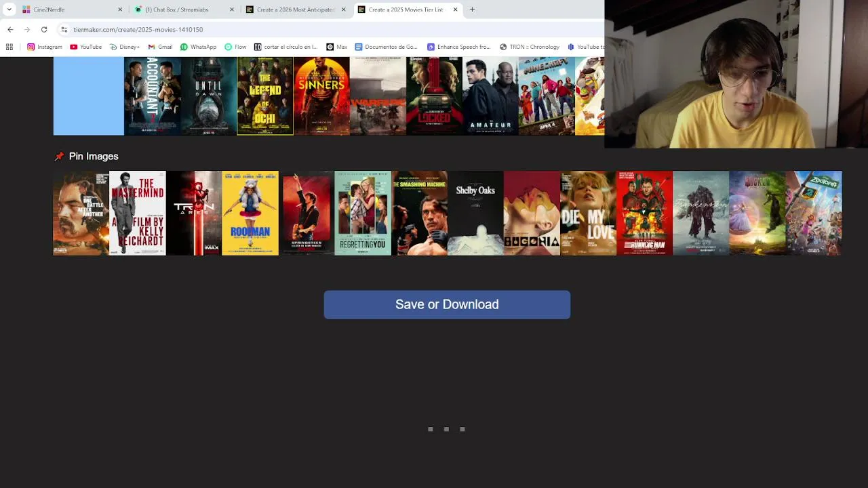Switch to the Chat Box / Streamlabs tab
This screenshot has height=488, width=868.
(x=184, y=9)
